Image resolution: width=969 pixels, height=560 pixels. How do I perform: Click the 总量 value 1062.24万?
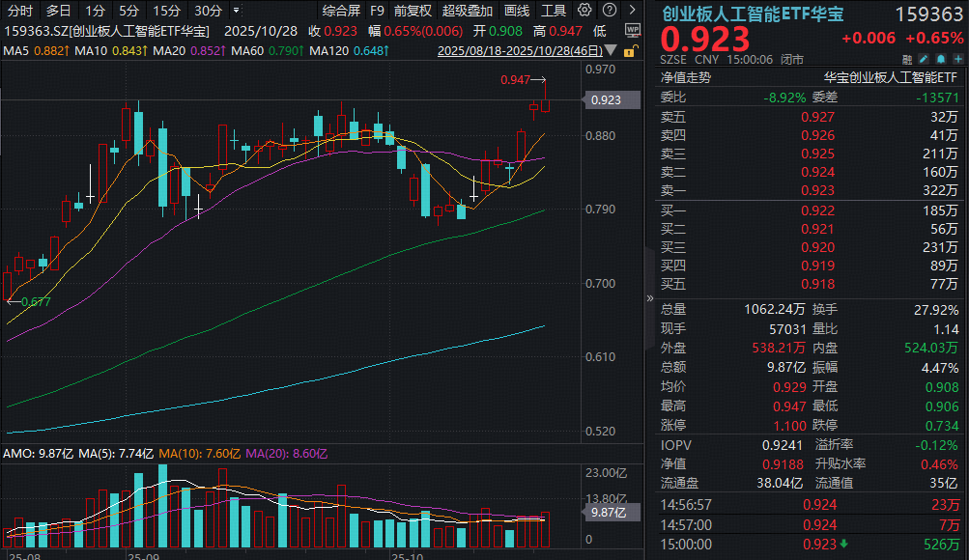[x=775, y=309]
